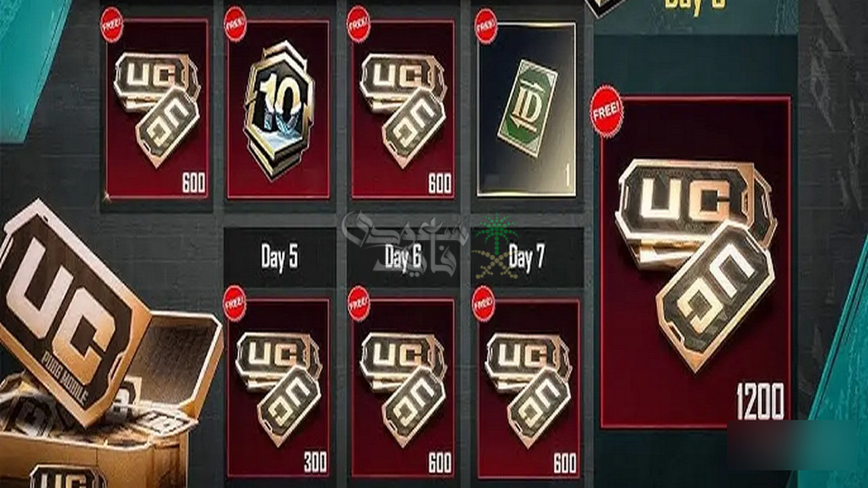Select the snowy number 10 badge reward

[x=278, y=108]
